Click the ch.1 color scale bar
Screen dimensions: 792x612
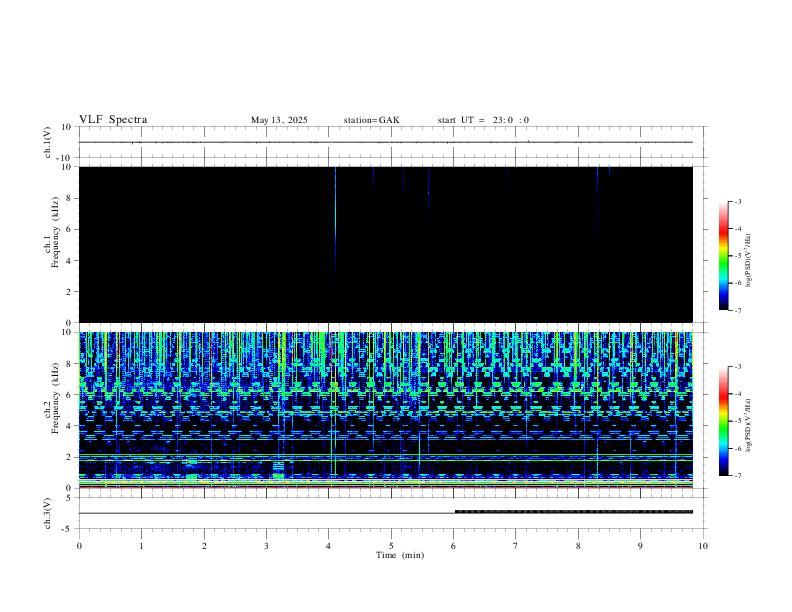tap(724, 256)
